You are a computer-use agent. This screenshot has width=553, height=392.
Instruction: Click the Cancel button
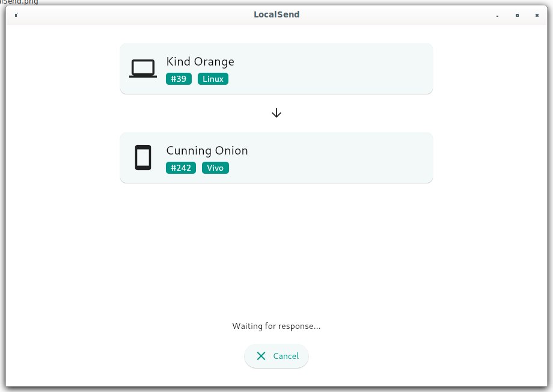point(276,356)
